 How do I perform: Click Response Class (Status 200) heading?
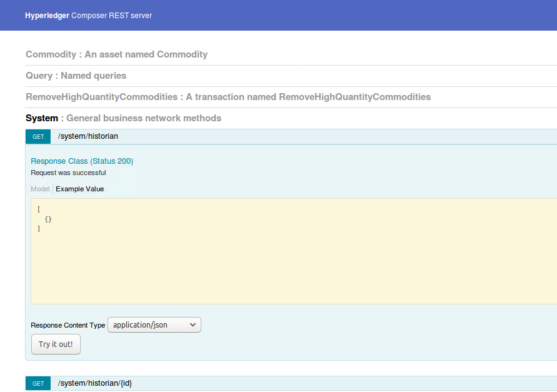[82, 161]
